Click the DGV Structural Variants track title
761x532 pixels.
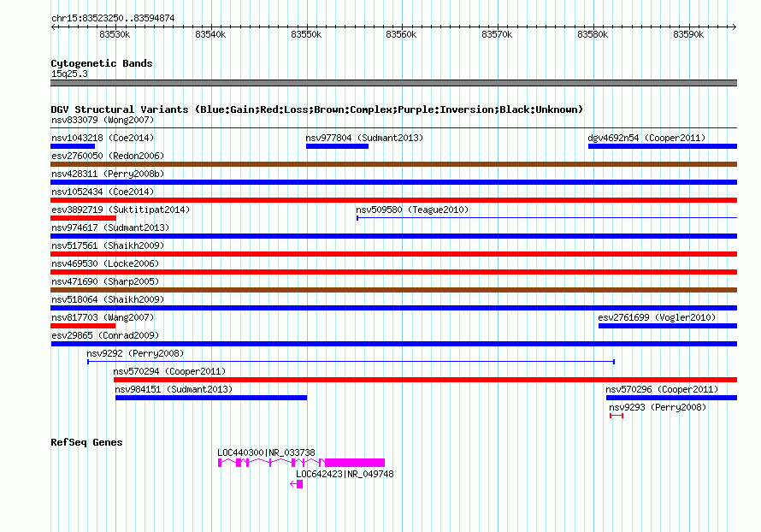pos(316,109)
